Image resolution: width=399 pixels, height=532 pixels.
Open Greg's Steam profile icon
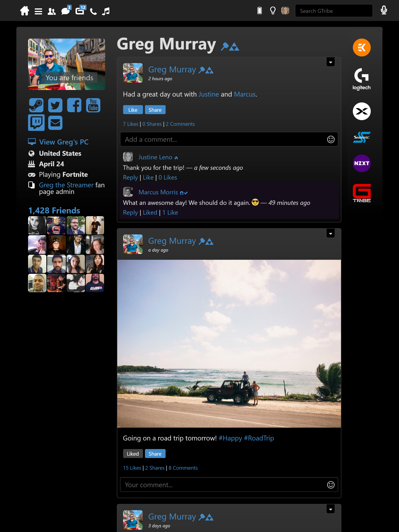point(36,105)
